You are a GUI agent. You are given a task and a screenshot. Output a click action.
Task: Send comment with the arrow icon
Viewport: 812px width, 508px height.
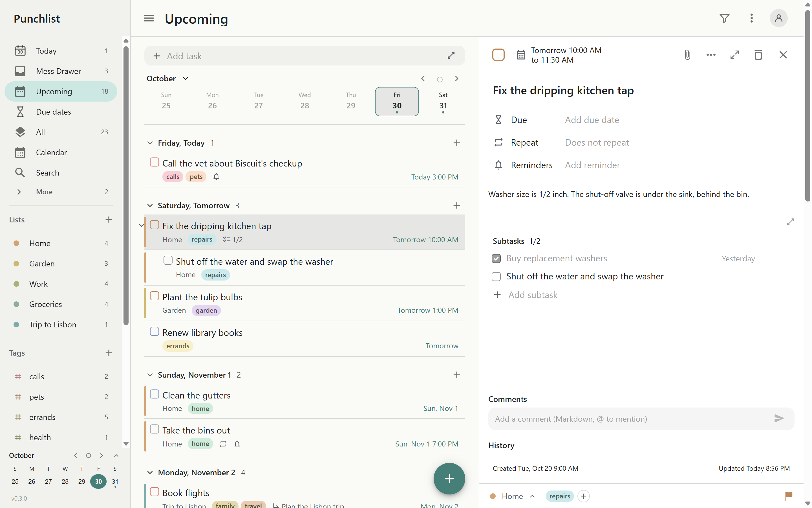pos(779,418)
